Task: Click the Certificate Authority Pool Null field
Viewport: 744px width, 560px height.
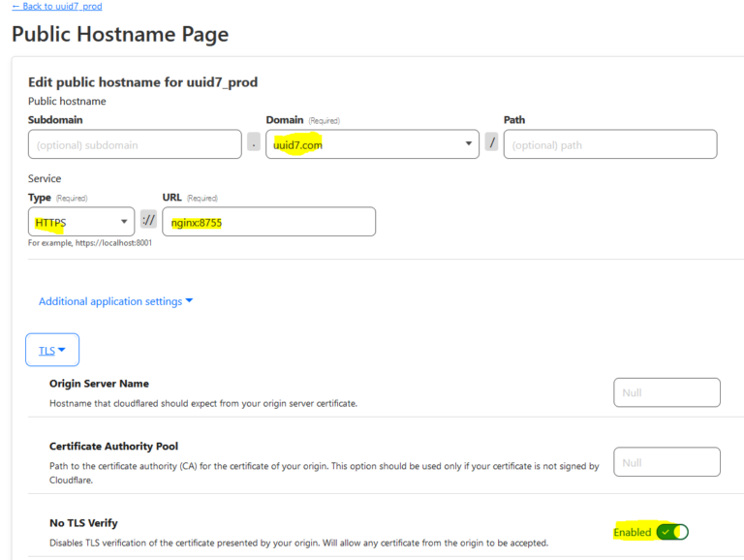Action: [666, 462]
